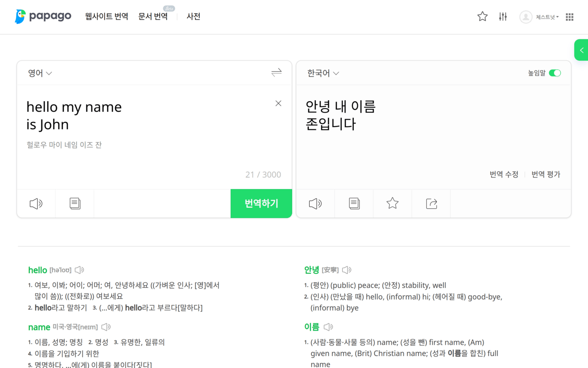The width and height of the screenshot is (588, 368).
Task: Play pronunciation of the English source text
Action: (x=36, y=203)
